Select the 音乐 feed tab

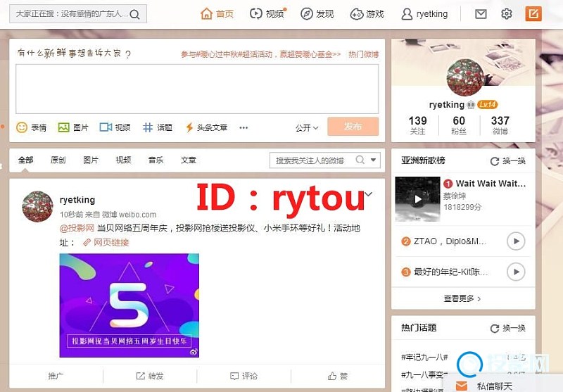156,160
